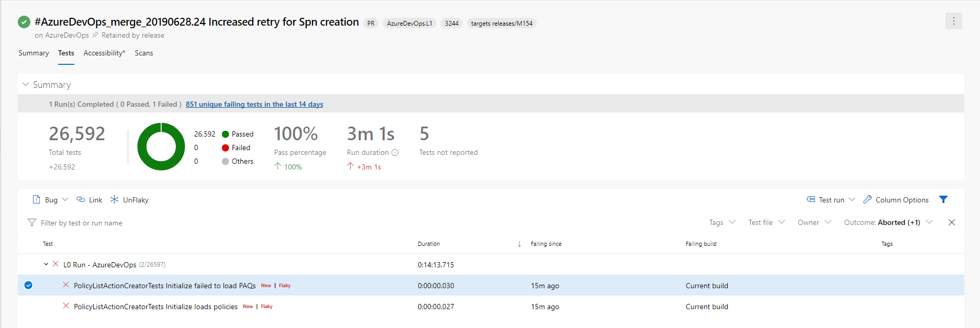Select 'PolicyListActionCreatorTests Initialize loads policies' test
This screenshot has height=328, width=980.
point(155,307)
